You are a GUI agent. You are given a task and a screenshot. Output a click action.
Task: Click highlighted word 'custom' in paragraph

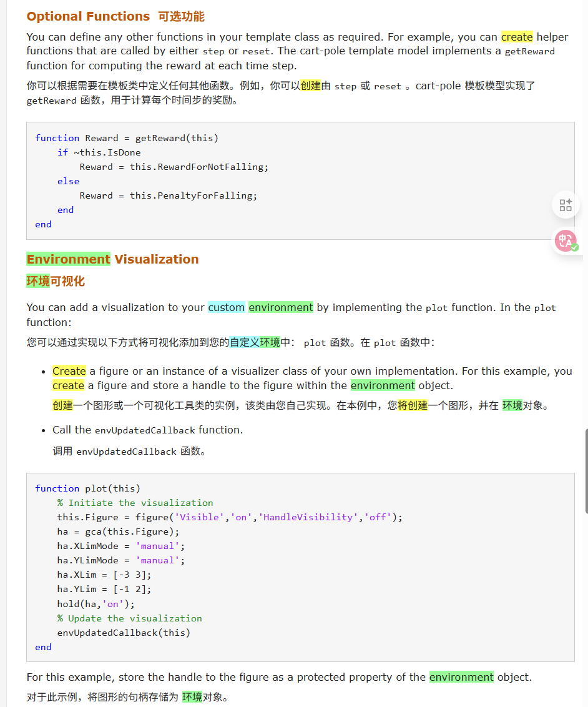click(x=226, y=307)
